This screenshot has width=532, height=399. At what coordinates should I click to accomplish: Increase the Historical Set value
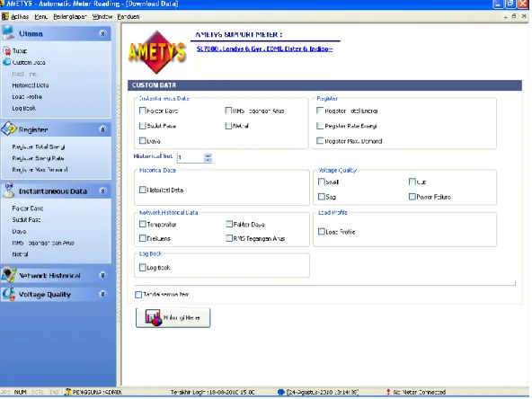tap(208, 155)
